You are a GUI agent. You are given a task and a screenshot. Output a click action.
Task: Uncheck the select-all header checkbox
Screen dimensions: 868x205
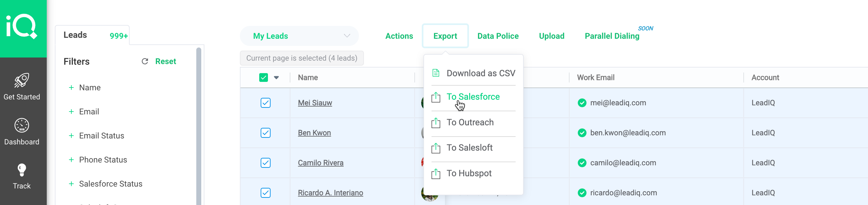[x=264, y=77]
